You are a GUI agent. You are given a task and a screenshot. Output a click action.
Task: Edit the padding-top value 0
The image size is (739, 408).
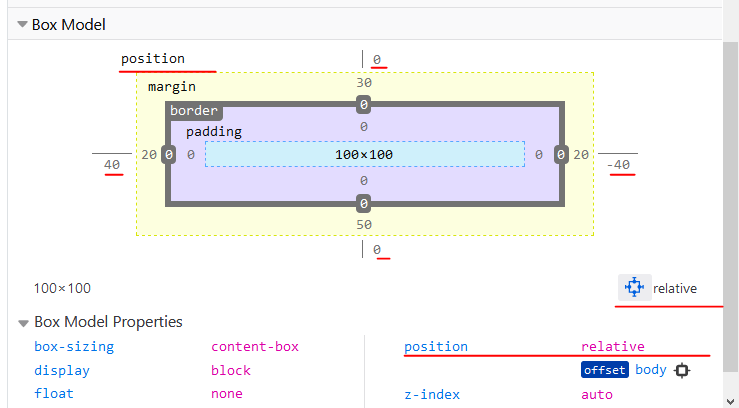(364, 127)
